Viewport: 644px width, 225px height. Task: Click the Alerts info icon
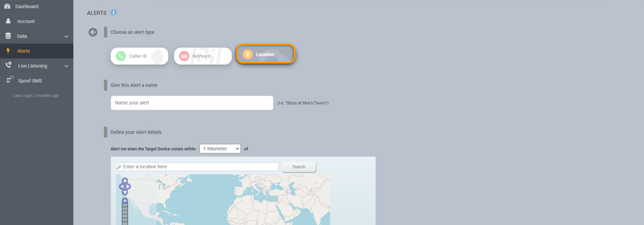point(114,12)
